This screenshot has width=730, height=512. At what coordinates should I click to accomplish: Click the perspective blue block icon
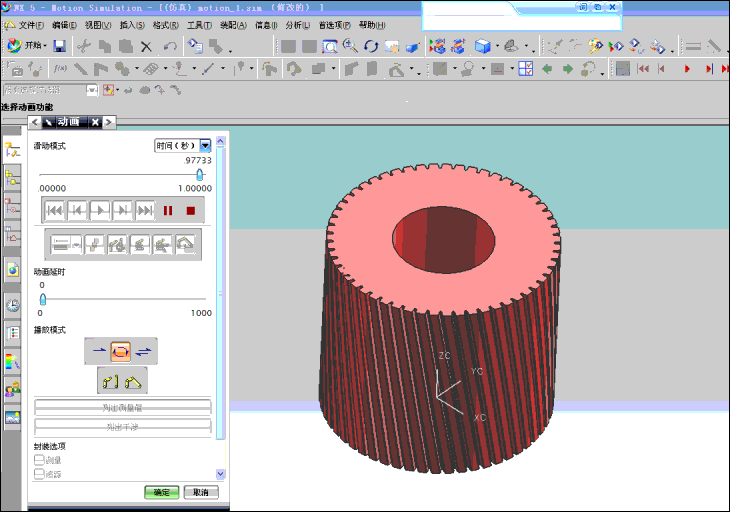412,47
